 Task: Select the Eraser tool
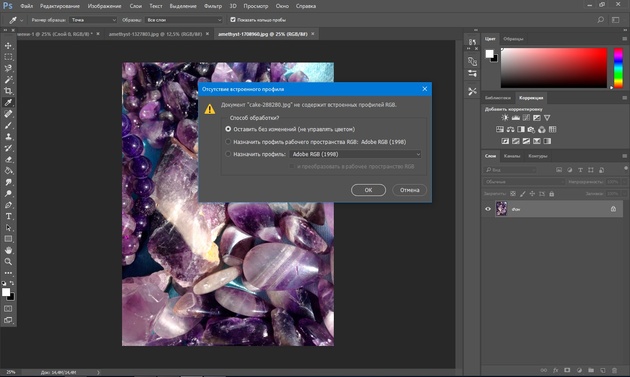point(8,159)
